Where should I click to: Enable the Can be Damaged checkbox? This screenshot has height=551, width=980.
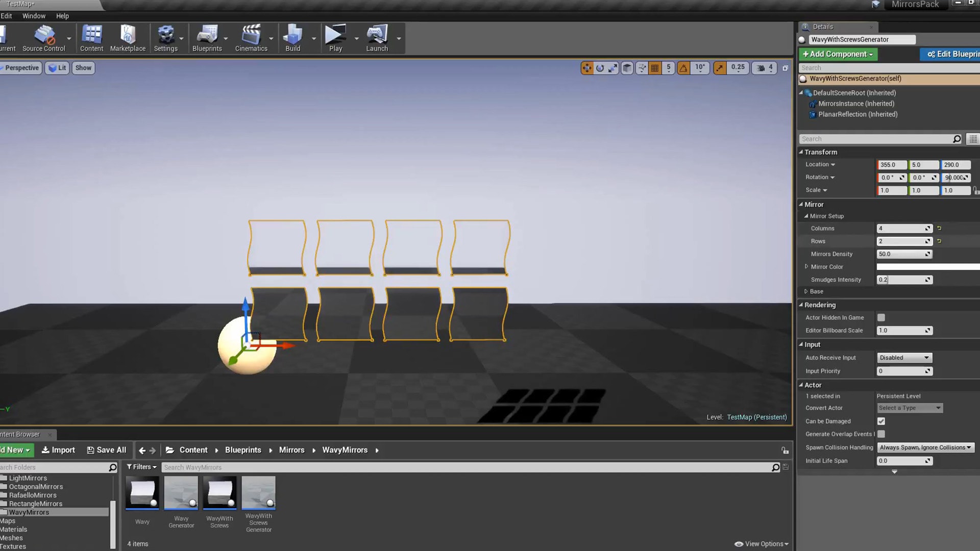pos(880,421)
